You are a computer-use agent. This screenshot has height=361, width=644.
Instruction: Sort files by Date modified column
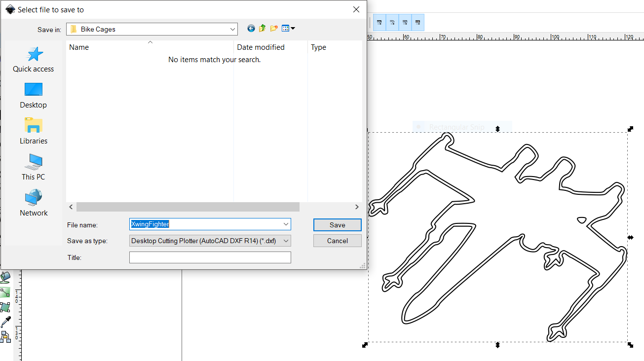click(x=270, y=47)
